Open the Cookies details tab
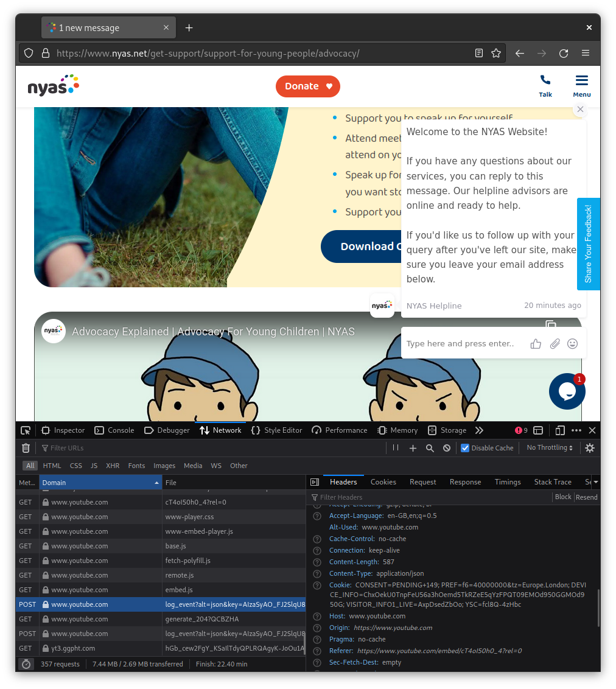616x689 pixels. click(383, 482)
